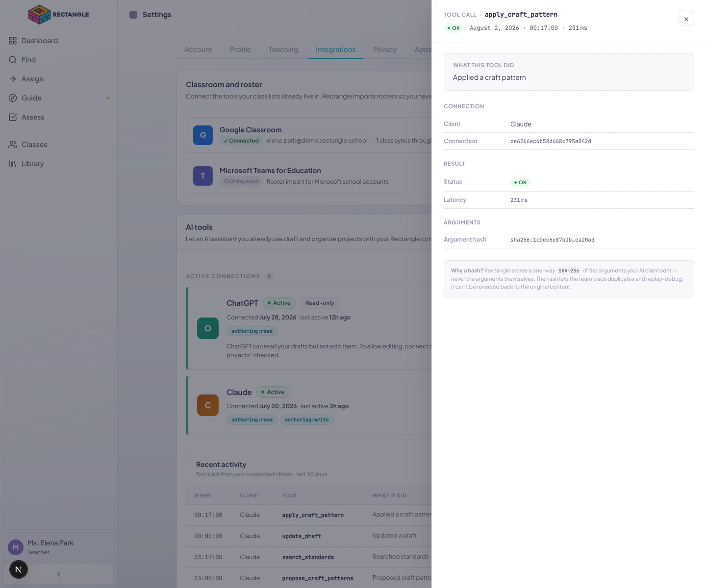Image resolution: width=706 pixels, height=588 pixels.
Task: Click the Claude connection avatar
Action: tap(208, 405)
